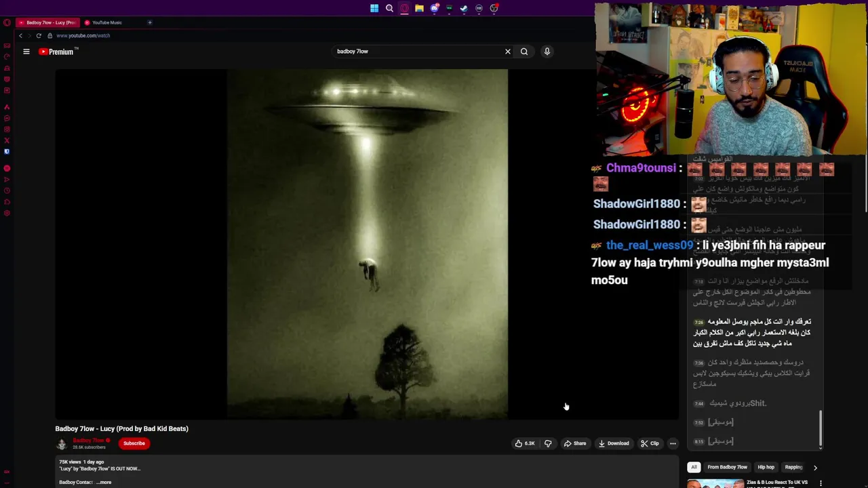
Task: Share the Lucy video
Action: tap(575, 443)
